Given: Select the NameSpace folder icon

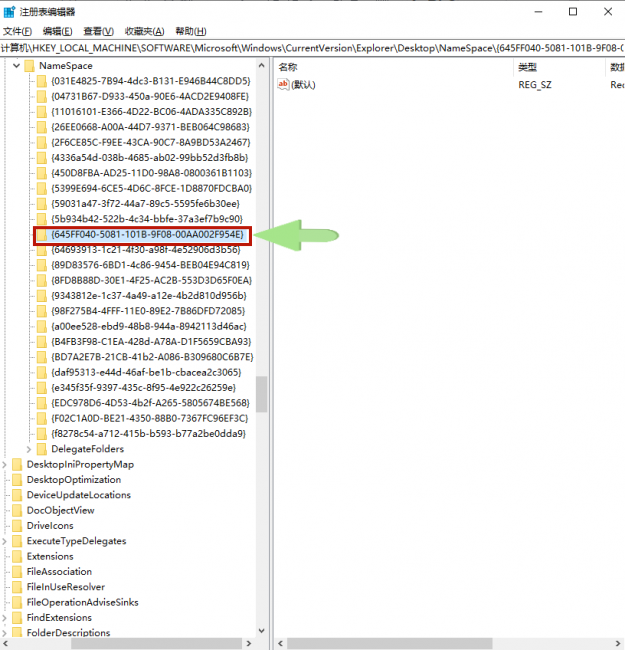Looking at the screenshot, I should click(29, 66).
